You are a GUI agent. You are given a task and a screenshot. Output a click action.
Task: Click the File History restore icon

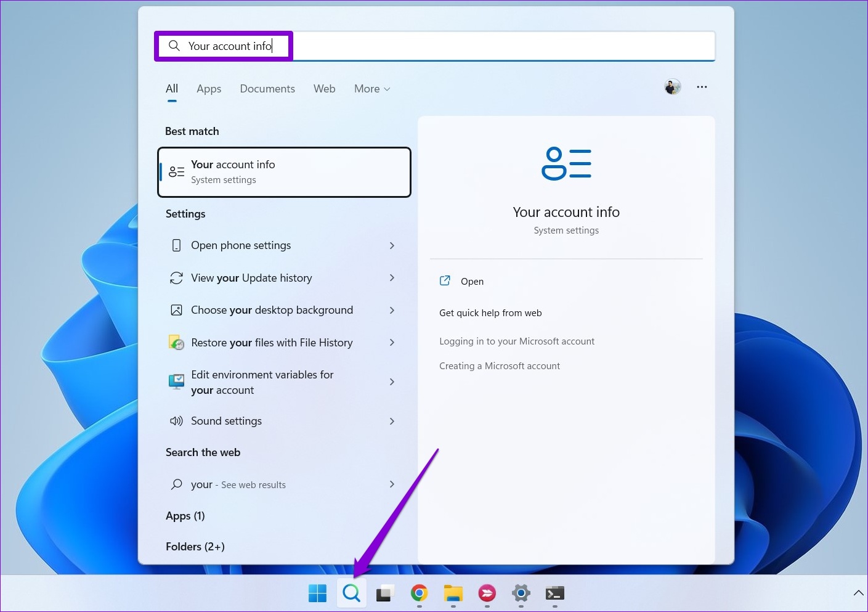point(176,343)
